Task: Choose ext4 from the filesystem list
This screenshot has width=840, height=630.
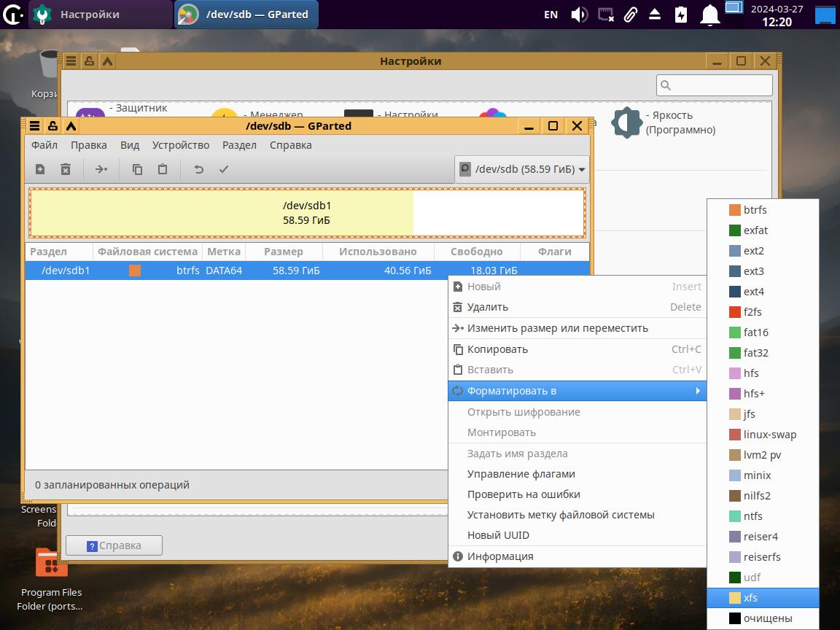Action: click(763, 292)
